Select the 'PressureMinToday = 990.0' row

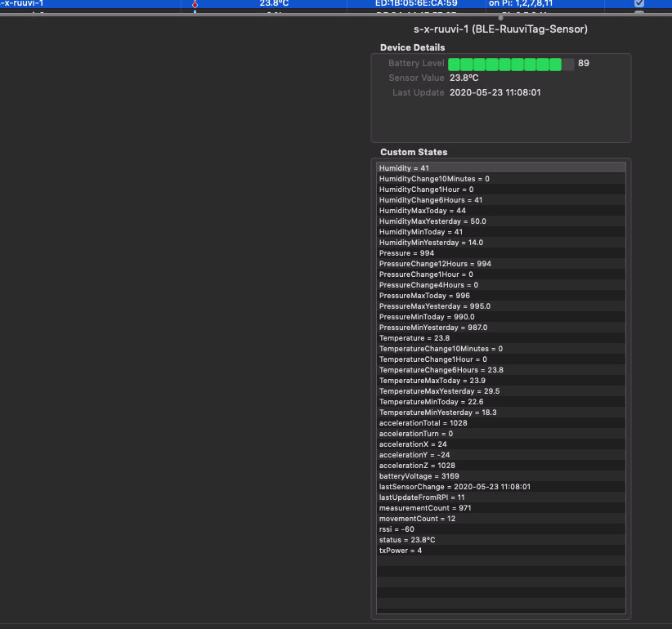pyautogui.click(x=500, y=317)
